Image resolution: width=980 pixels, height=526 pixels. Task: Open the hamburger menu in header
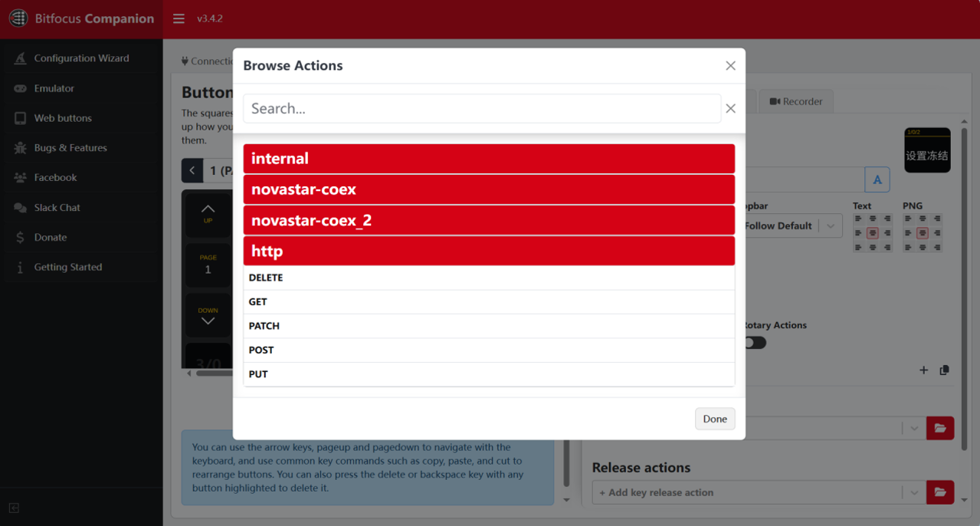179,18
